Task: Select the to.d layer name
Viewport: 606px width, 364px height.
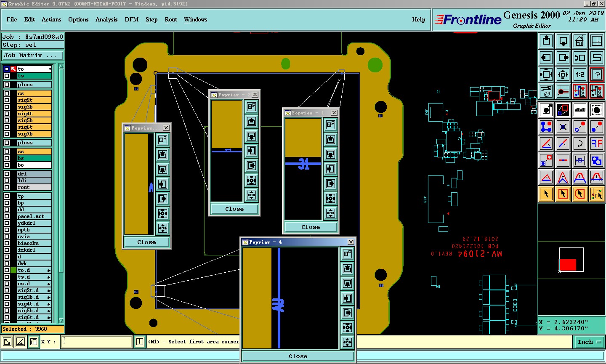Action: 35,270
